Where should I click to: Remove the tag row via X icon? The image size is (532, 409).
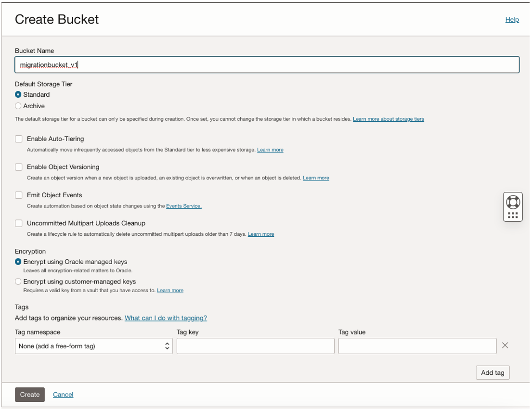click(x=505, y=345)
